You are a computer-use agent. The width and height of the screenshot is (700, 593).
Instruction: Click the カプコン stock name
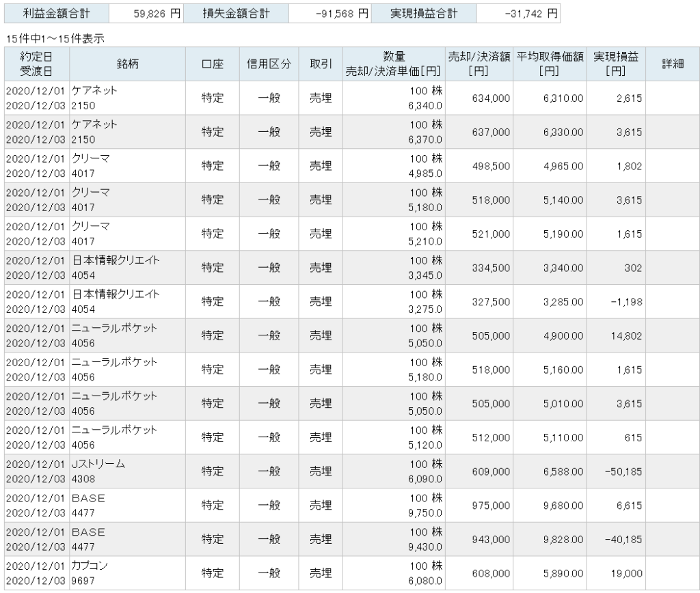[x=90, y=566]
